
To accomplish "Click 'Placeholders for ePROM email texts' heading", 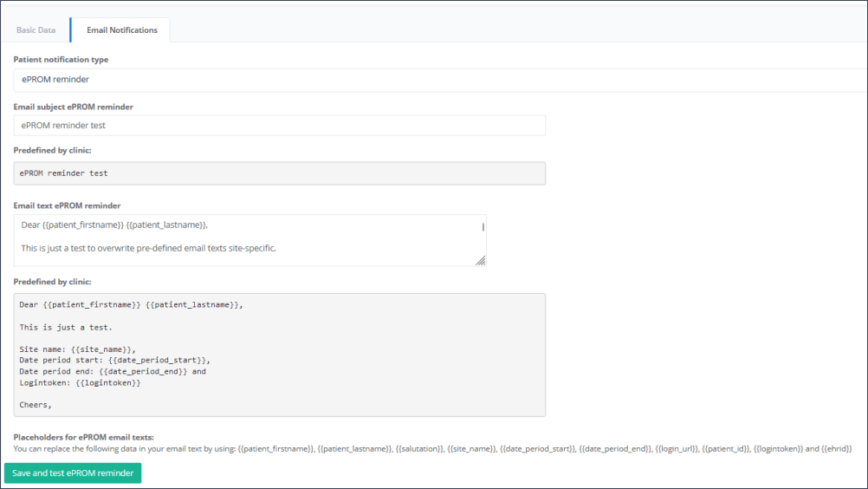I will point(89,437).
